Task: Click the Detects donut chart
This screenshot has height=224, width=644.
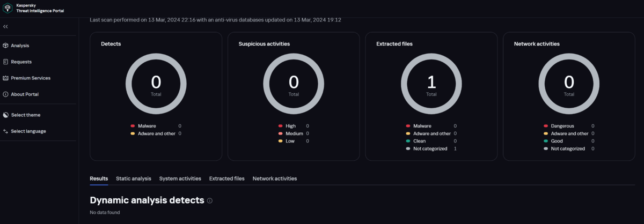Action: coord(156,84)
